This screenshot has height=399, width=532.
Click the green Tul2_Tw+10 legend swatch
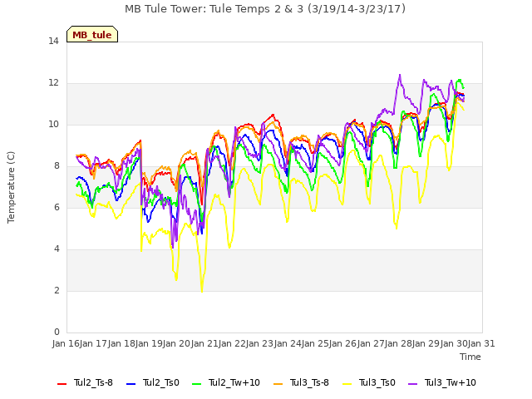tap(197, 384)
